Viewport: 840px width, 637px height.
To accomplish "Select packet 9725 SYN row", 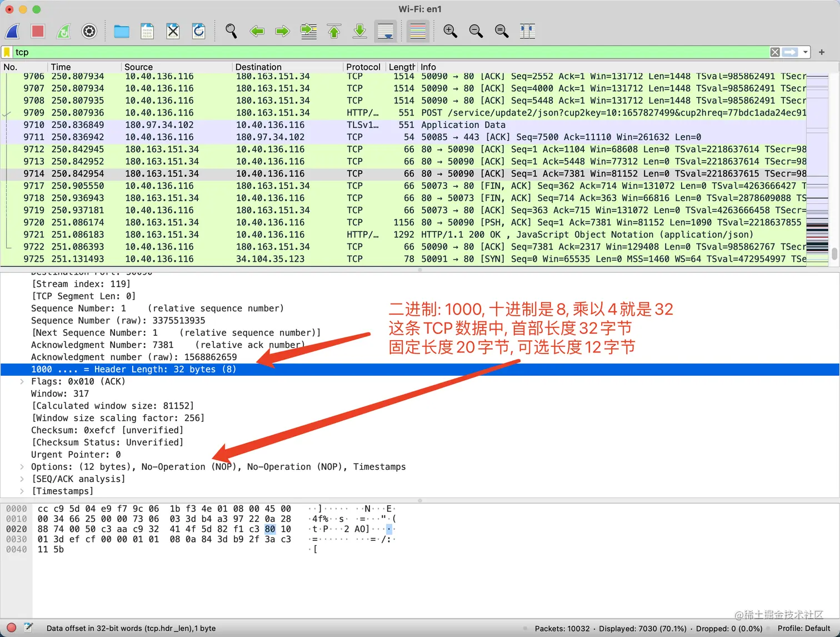I will [403, 259].
